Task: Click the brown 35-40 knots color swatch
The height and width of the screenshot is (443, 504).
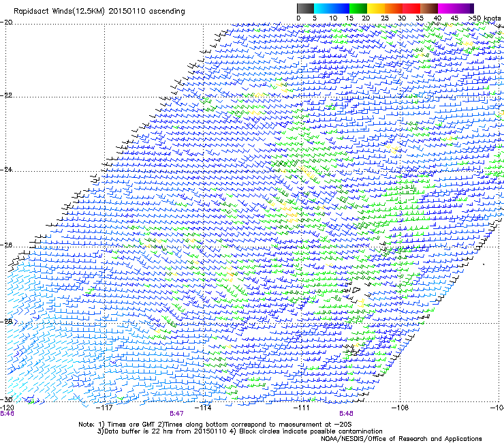Action: (x=429, y=8)
